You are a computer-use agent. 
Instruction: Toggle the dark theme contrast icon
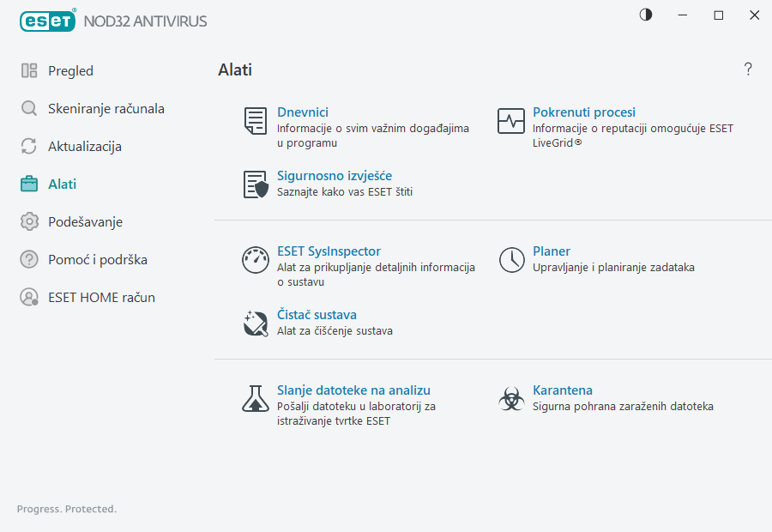pyautogui.click(x=645, y=15)
